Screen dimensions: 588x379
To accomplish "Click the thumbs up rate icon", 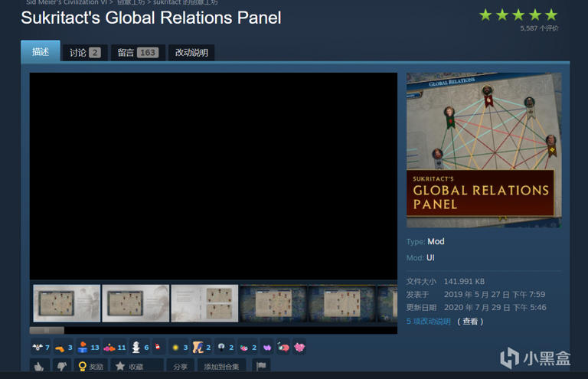I will coord(39,367).
